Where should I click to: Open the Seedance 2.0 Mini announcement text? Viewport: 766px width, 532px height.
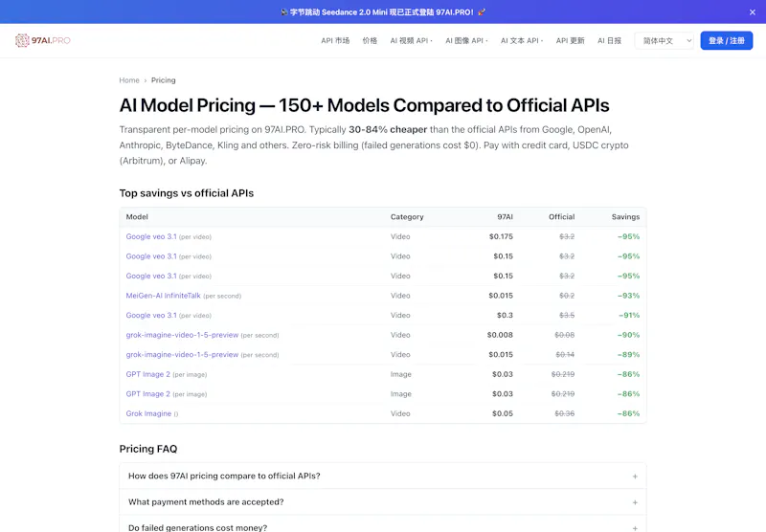point(382,12)
